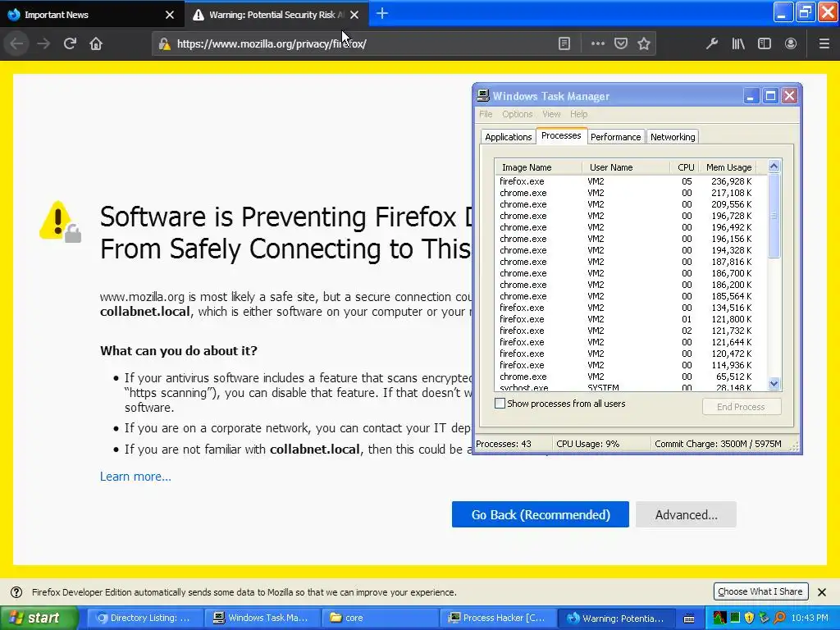Click the process list scrollbar thumb

tap(774, 216)
